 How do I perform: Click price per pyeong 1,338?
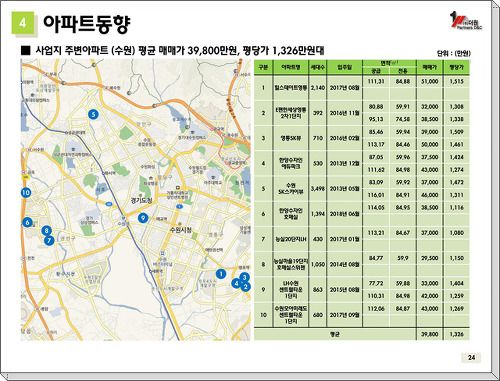click(x=457, y=119)
